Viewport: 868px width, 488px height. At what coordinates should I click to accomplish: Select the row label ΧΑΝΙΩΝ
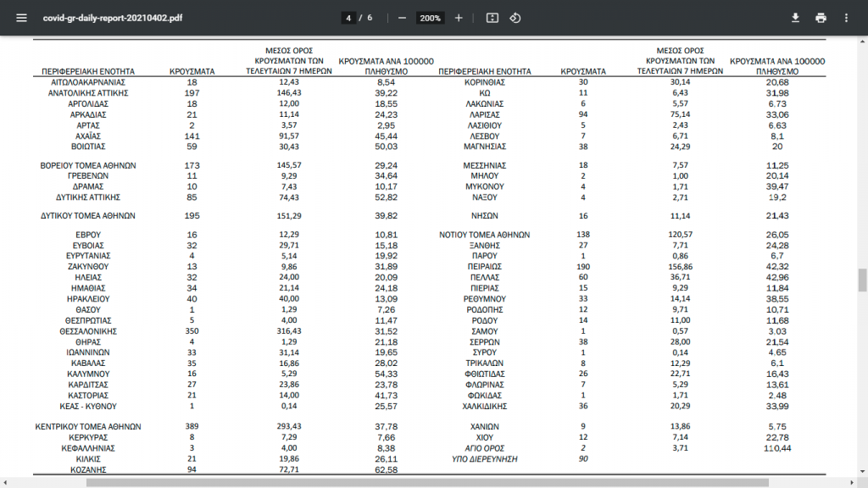tap(484, 427)
